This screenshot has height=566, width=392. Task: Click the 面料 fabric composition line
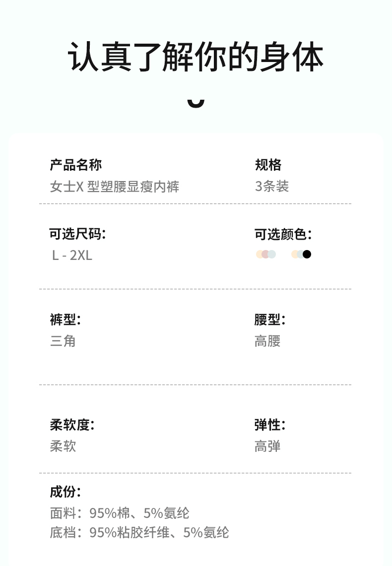[120, 512]
